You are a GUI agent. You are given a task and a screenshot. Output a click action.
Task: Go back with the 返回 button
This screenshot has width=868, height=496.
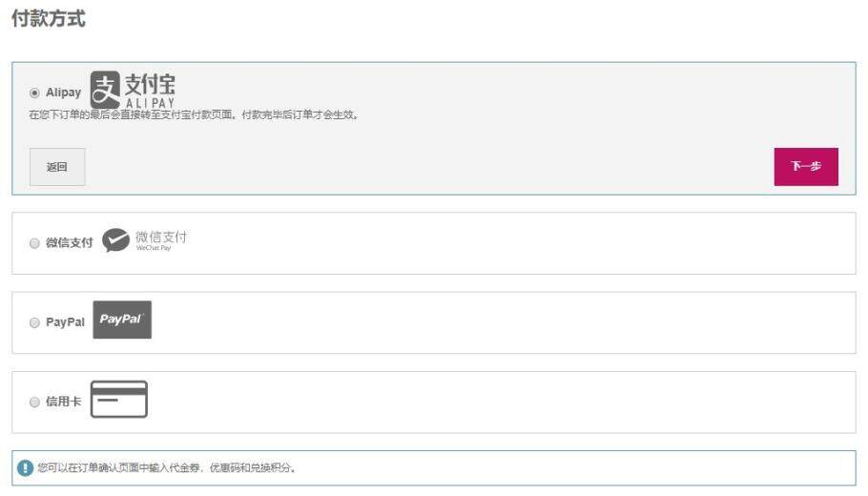[57, 167]
